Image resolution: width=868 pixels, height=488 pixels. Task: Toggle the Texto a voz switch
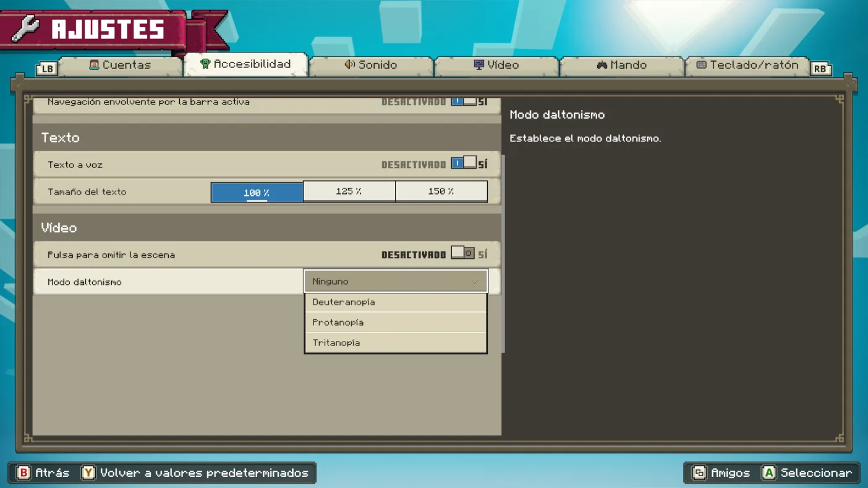(x=464, y=163)
